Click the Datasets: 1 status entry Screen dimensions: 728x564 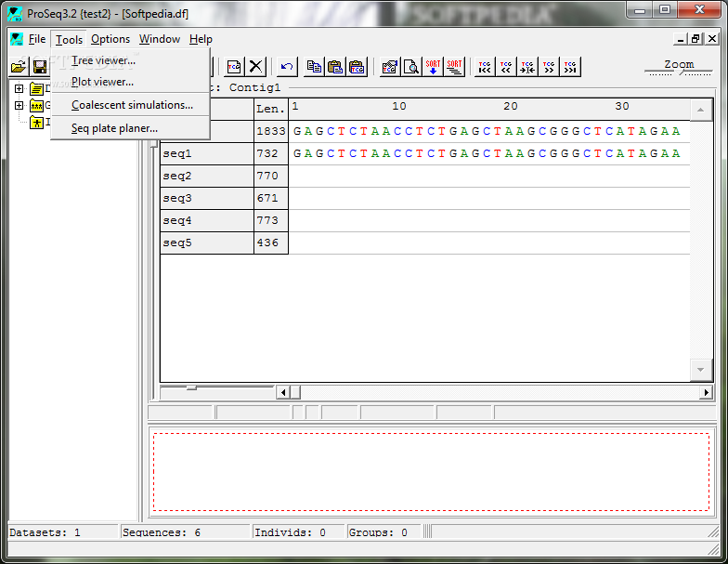tap(63, 532)
